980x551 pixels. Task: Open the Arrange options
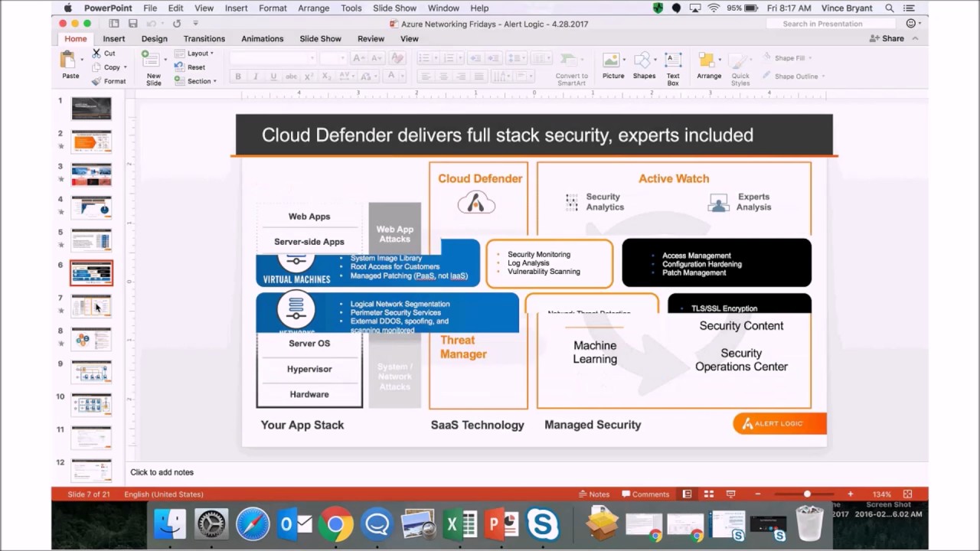tap(709, 66)
